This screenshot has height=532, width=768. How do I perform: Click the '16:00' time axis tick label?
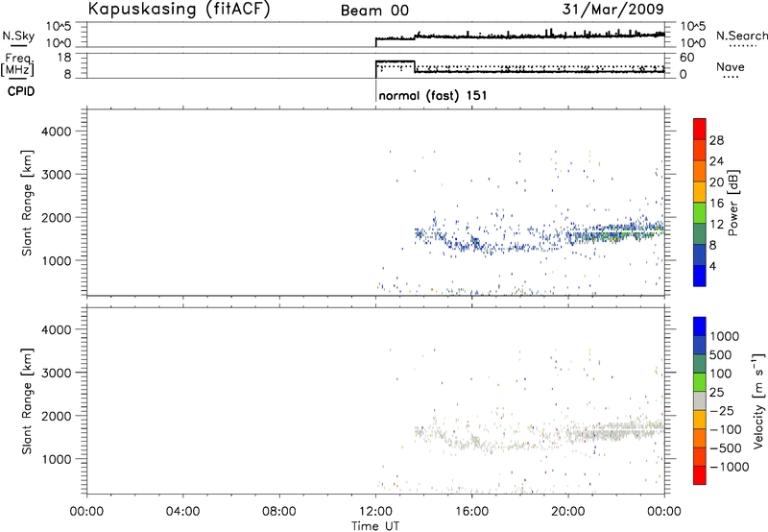click(471, 512)
